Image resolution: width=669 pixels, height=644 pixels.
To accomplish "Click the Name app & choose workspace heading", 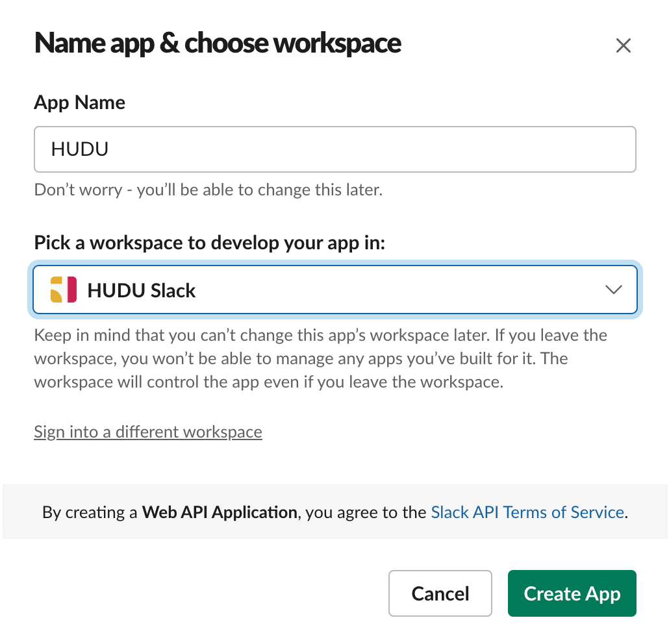I will (x=218, y=43).
